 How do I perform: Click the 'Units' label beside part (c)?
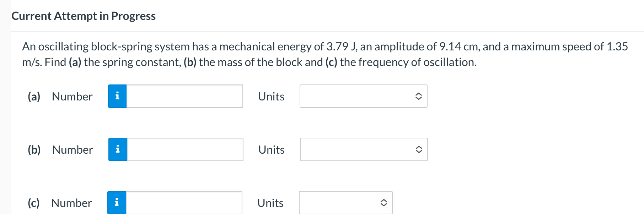coord(270,203)
